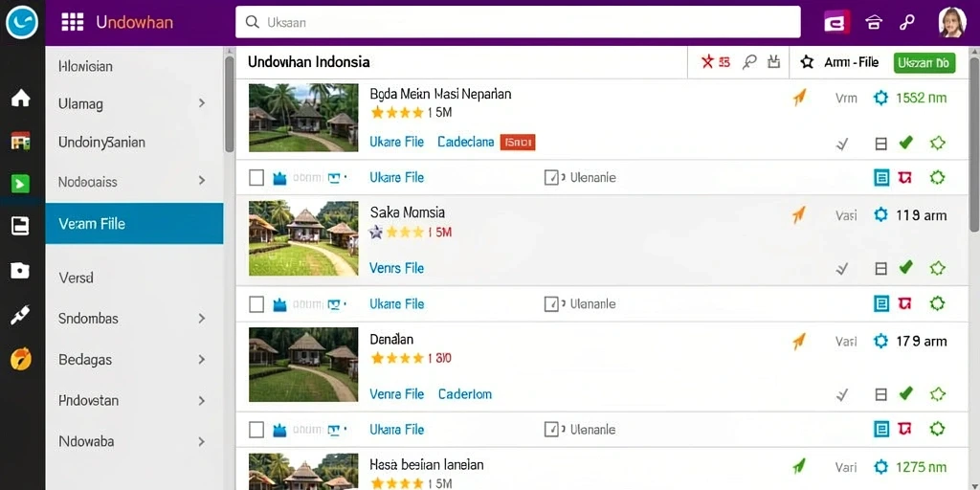Click red bookmark icon below Saka Nomsia row
Screen dimensions: 980x490
pos(904,303)
